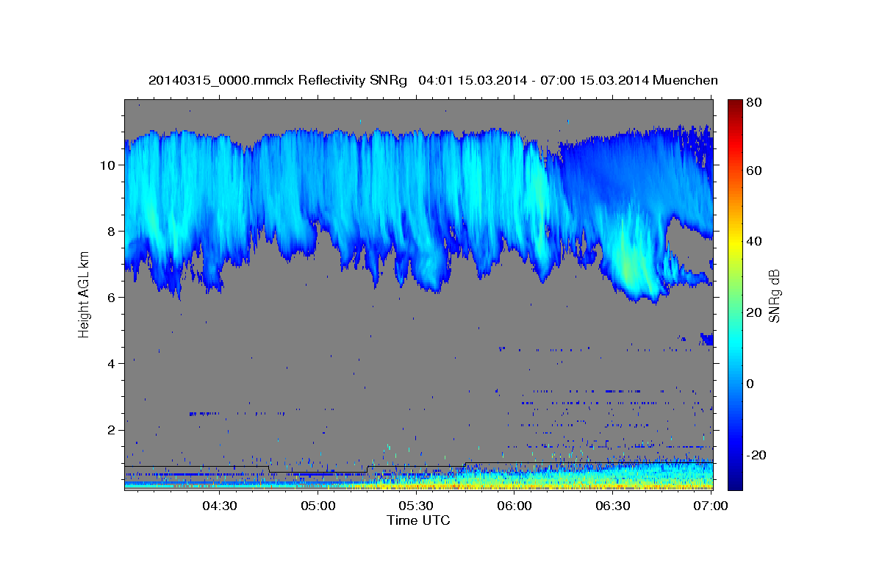This screenshot has width=882, height=588.
Task: Click the height axis label 4
Action: point(112,363)
